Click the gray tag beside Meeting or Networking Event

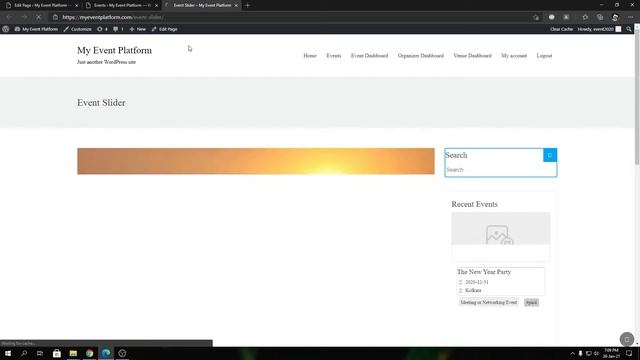coord(531,302)
